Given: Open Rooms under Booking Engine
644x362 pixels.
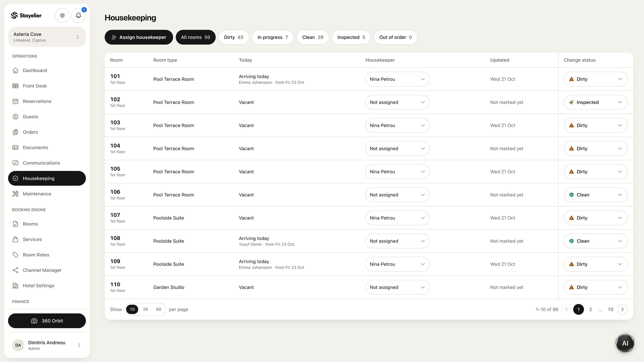Looking at the screenshot, I should [47, 224].
